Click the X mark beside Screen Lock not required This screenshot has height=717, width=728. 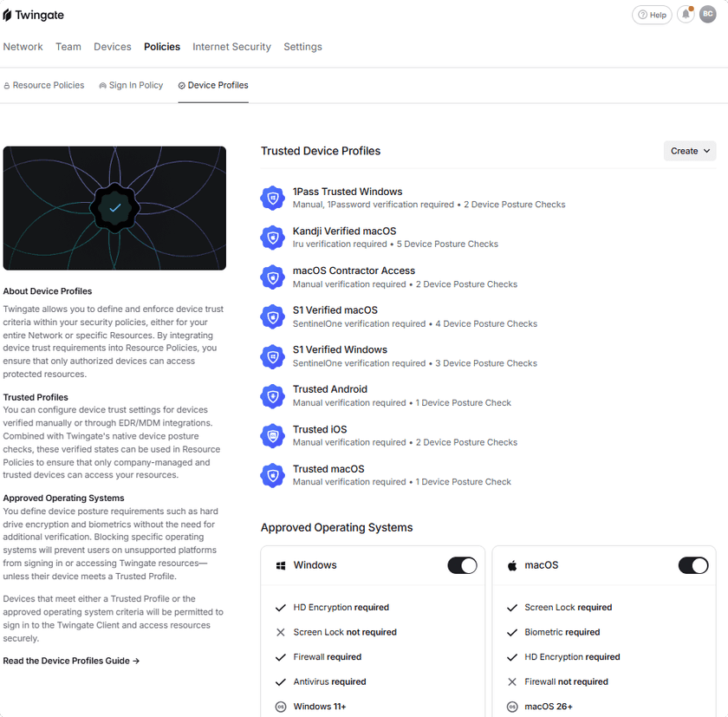(281, 633)
